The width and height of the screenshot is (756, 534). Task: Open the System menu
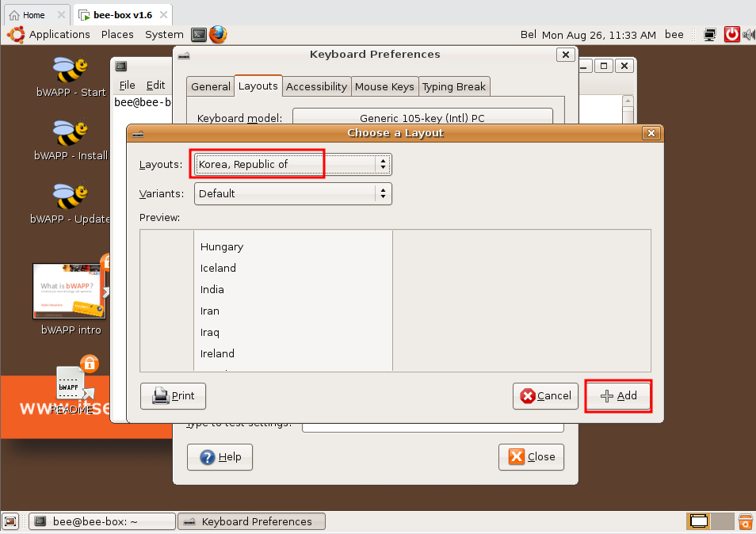coord(164,35)
